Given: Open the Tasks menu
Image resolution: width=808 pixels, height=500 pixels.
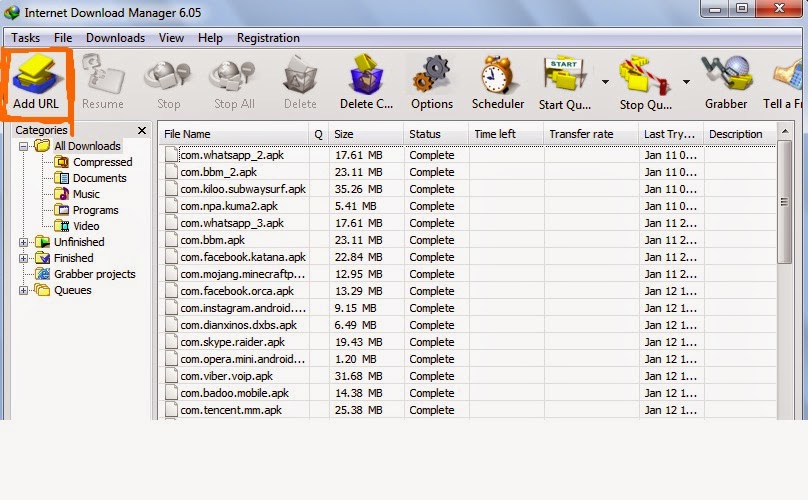Looking at the screenshot, I should coord(25,38).
